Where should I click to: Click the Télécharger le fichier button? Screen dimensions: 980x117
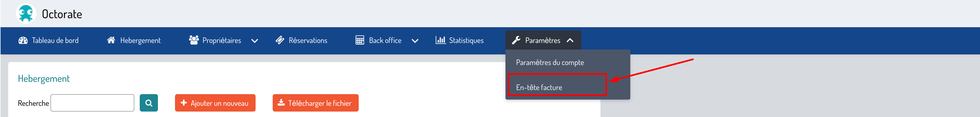tap(315, 103)
